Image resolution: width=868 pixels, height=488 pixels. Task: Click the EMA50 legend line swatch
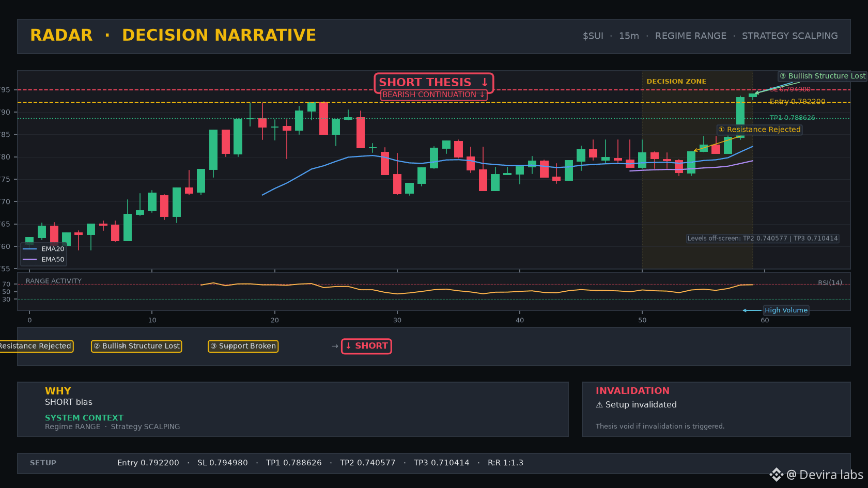click(x=30, y=259)
